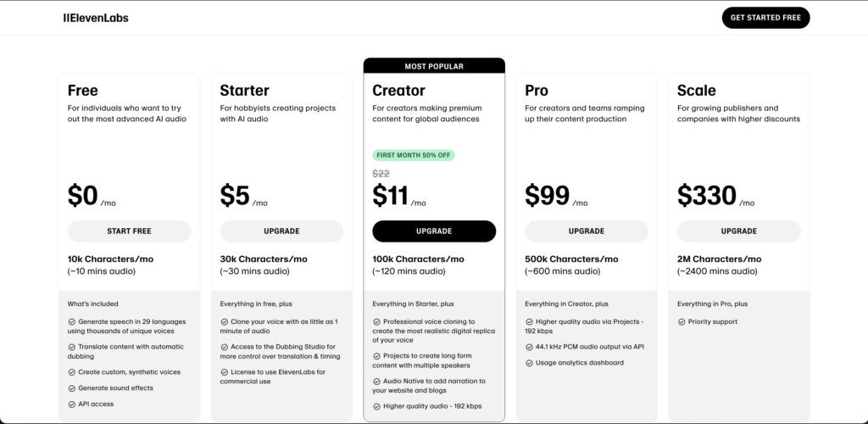This screenshot has height=424, width=868.
Task: Click checkmark beside Professional voice cloning
Action: pyautogui.click(x=376, y=322)
